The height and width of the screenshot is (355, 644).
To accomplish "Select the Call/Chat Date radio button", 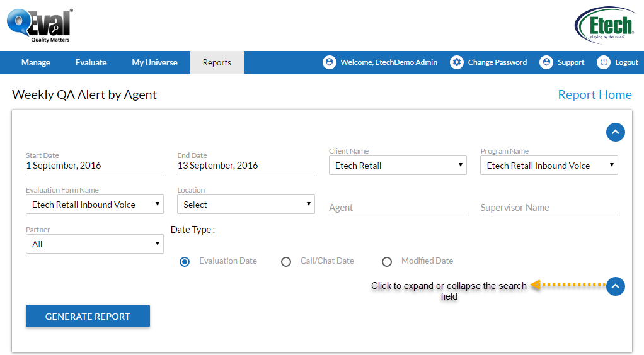I will coord(286,262).
